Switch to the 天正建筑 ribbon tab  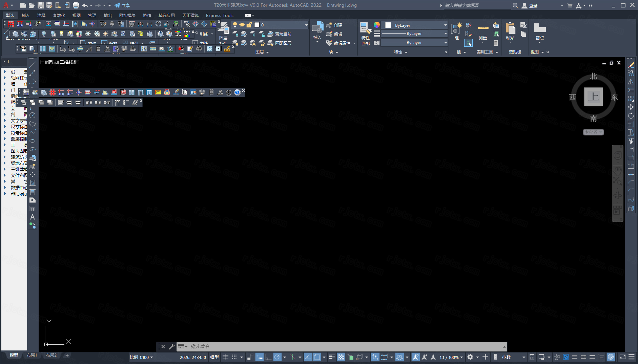190,16
